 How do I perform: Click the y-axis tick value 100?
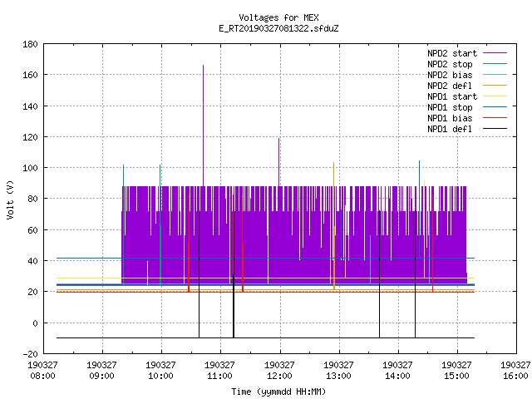coord(30,168)
